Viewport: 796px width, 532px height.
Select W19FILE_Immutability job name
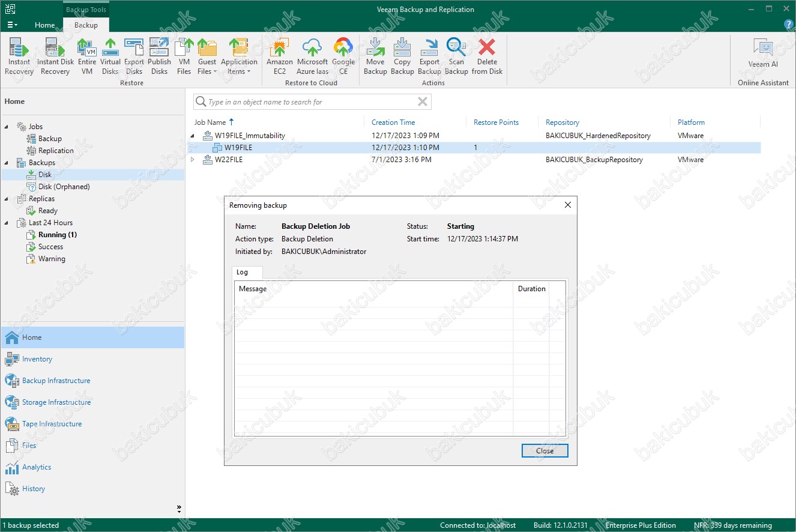[250, 136]
